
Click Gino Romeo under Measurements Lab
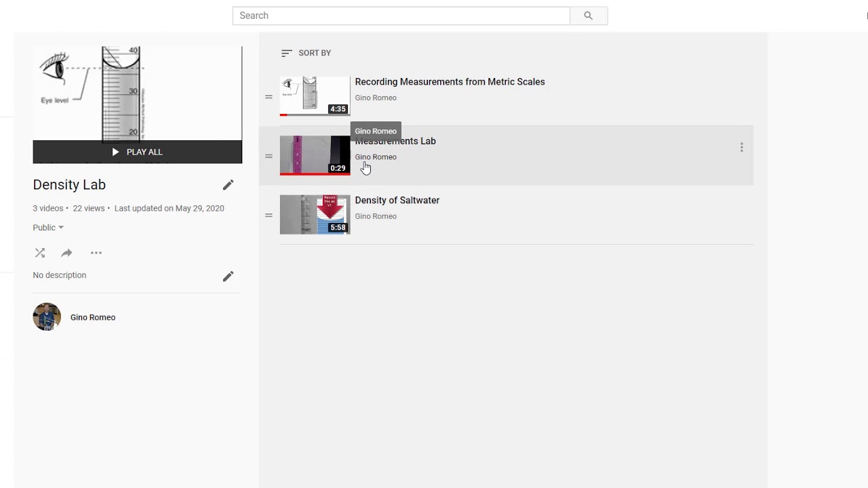point(376,157)
